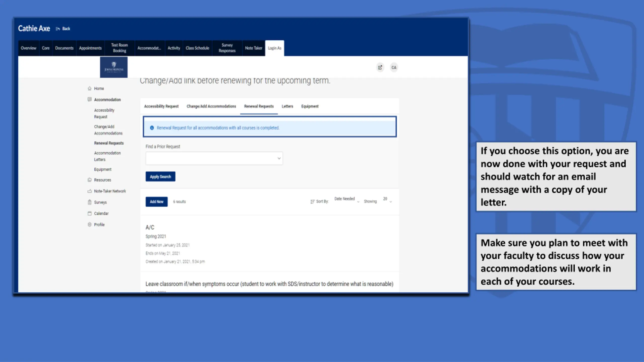The height and width of the screenshot is (362, 644).
Task: Open the Note-Taker Network sidebar icon
Action: (89, 191)
